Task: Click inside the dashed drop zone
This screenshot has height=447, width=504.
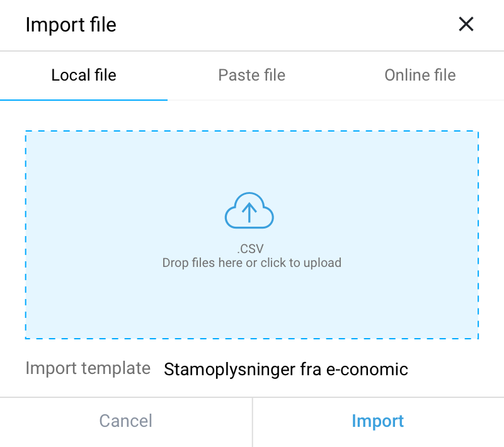Action: (250, 233)
